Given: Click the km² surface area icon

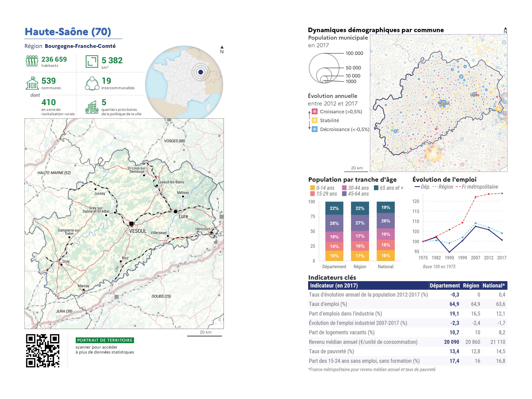Looking at the screenshot, I should 92,61.
